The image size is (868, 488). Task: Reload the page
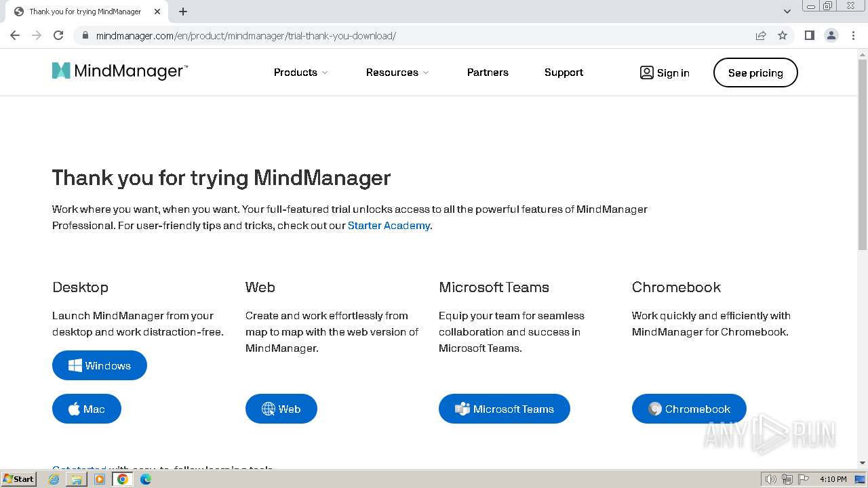point(58,35)
